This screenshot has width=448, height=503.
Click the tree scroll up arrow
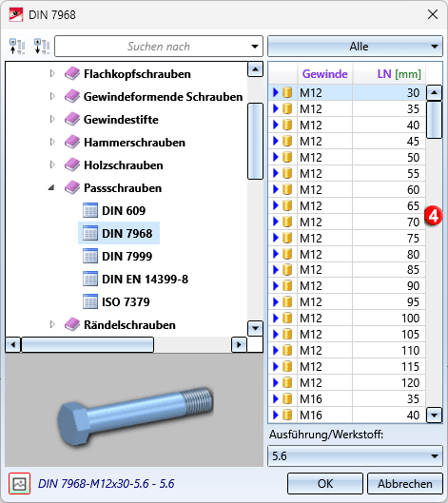[256, 69]
